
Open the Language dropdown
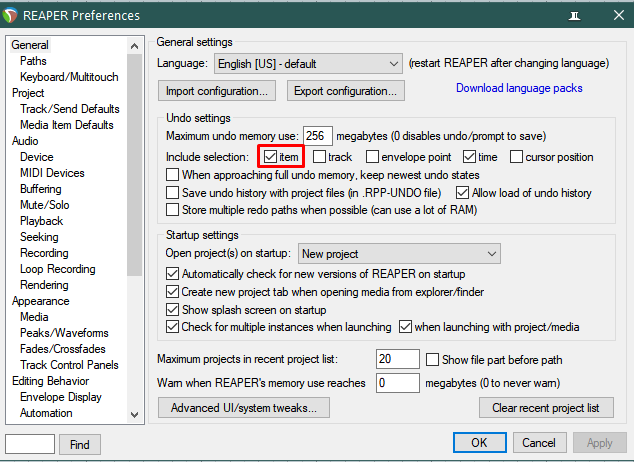(x=308, y=63)
